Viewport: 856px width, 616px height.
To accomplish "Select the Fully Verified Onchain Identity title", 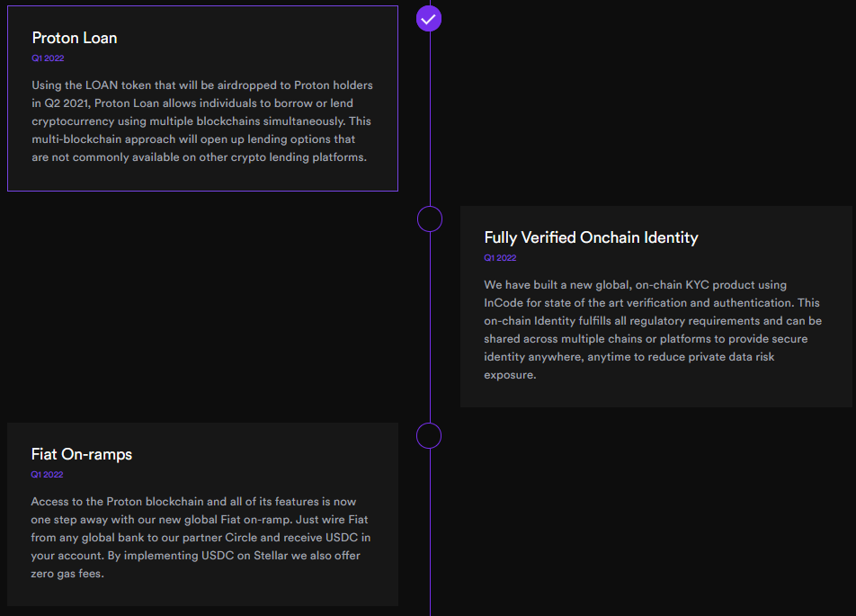I will 592,237.
